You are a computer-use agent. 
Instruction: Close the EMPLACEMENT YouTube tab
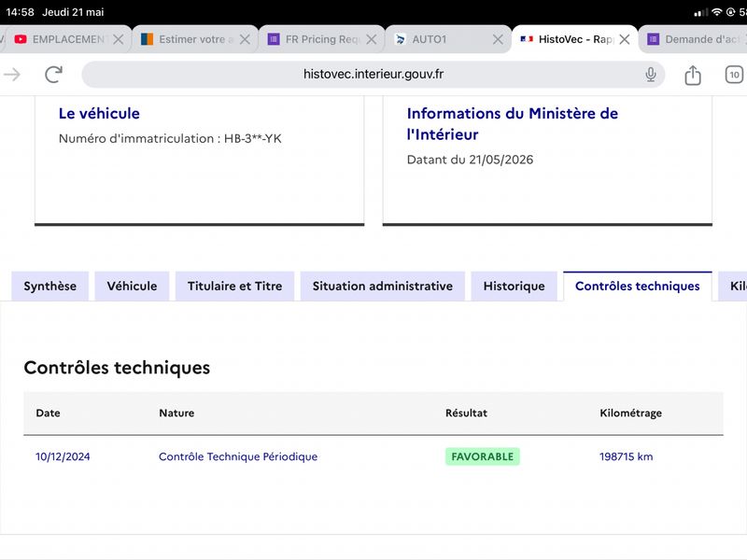point(119,39)
